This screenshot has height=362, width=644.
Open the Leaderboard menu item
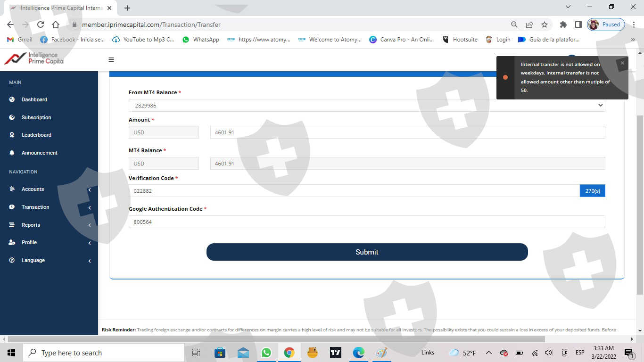36,135
